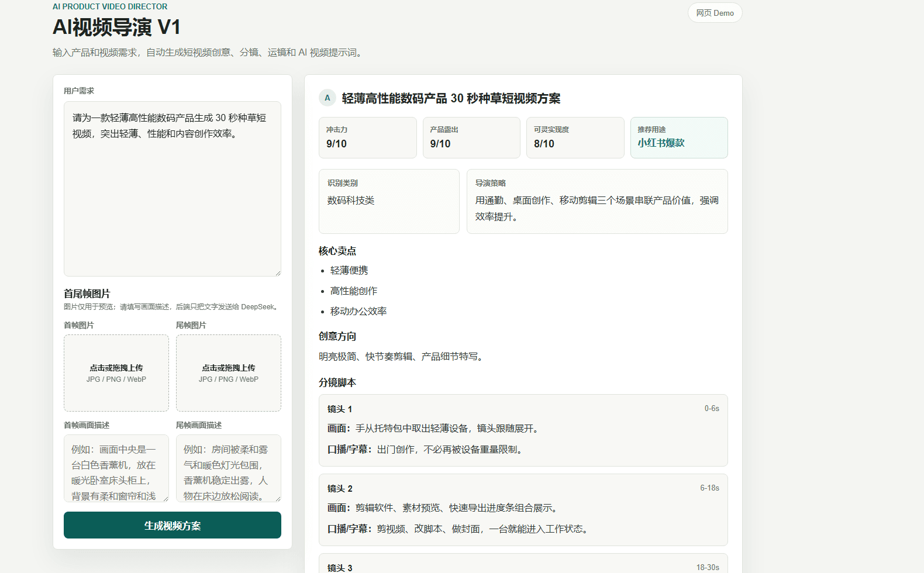Open the 镜头 1 storyboard card
Image resolution: width=924 pixels, height=573 pixels.
click(523, 430)
